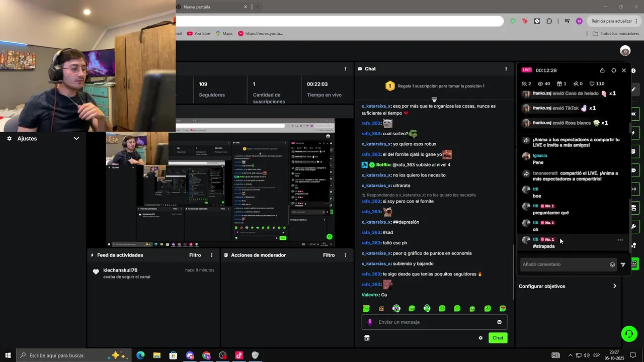Open a new browser tab with plus
Image resolution: width=644 pixels, height=362 pixels.
258,7
